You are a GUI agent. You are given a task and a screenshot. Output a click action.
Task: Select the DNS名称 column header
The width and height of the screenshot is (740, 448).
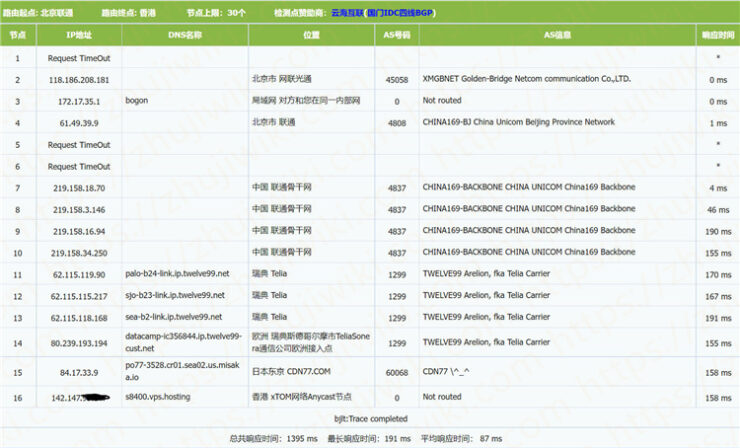point(185,35)
